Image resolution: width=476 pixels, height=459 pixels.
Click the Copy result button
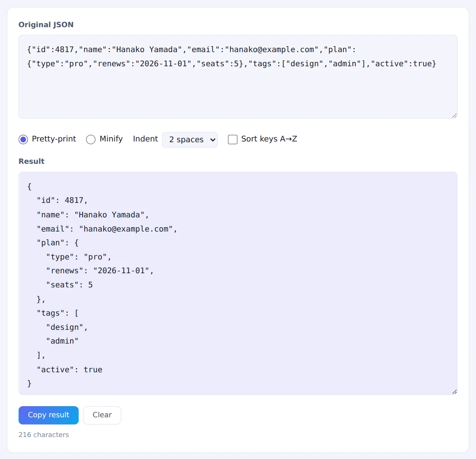tap(49, 415)
